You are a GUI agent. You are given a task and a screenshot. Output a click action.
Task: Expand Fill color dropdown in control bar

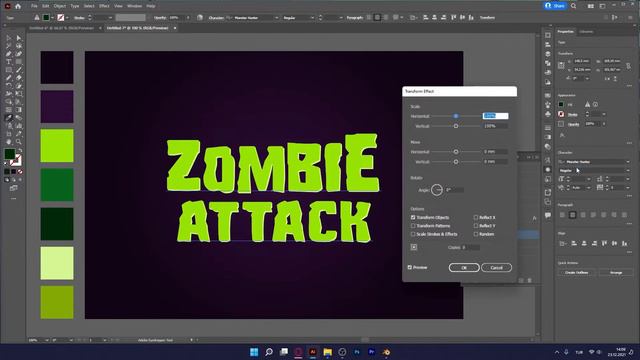point(52,18)
